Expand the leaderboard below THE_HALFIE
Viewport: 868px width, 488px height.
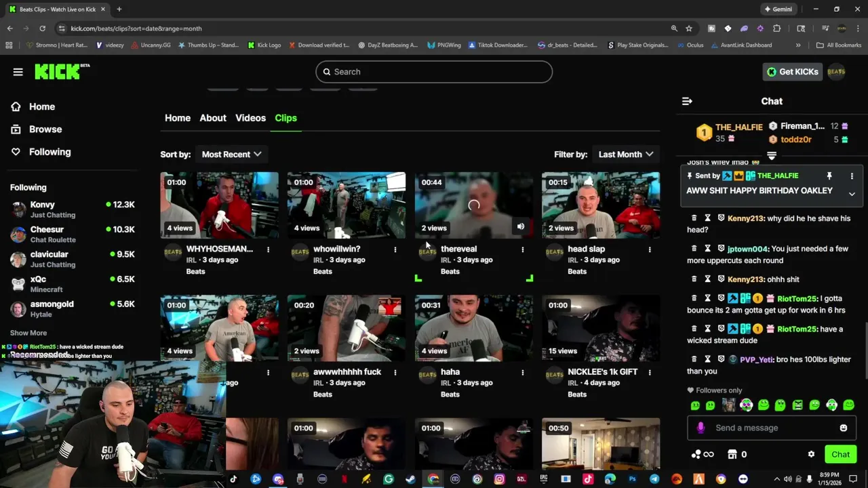772,156
